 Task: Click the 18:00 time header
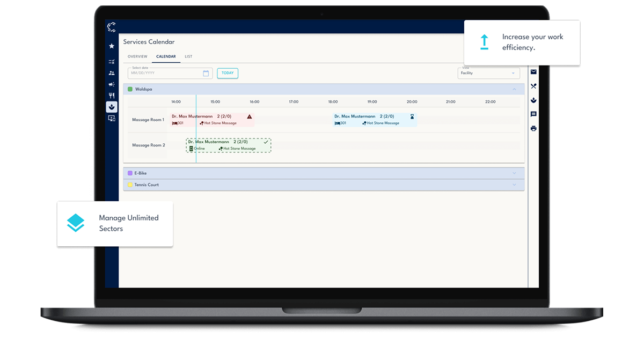(333, 102)
